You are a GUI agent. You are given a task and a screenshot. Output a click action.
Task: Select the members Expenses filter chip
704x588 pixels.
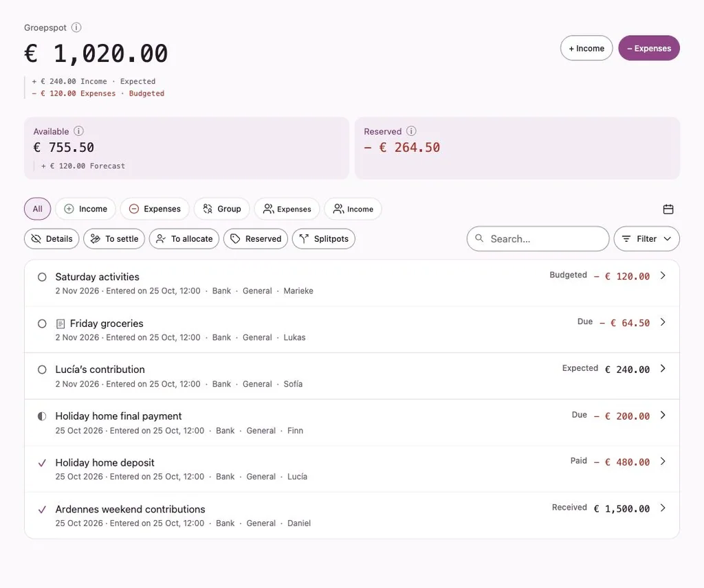287,209
